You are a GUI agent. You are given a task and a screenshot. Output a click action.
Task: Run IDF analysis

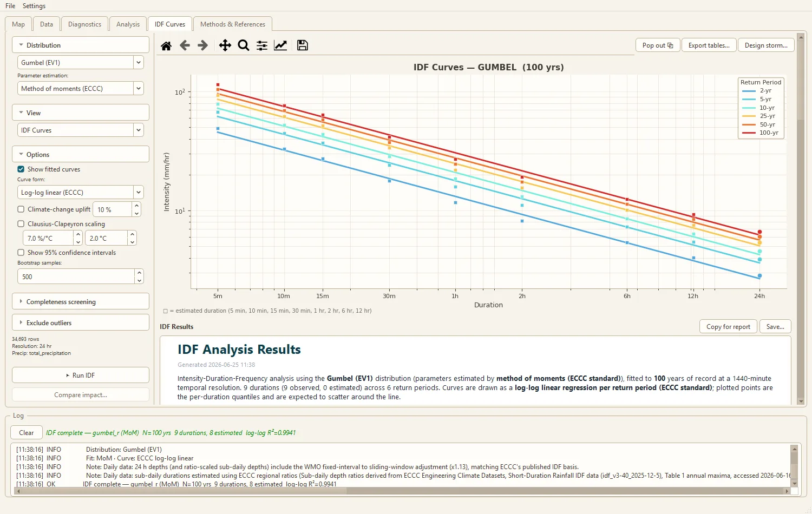81,375
